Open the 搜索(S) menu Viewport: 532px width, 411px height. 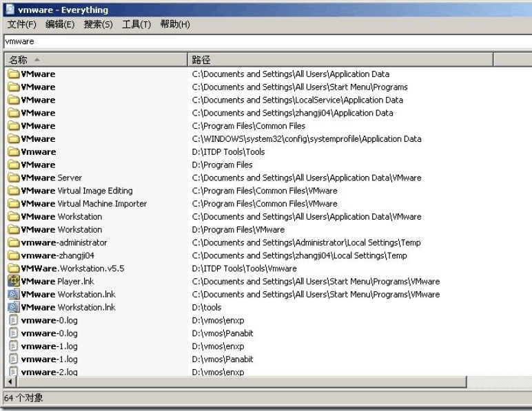click(x=98, y=24)
